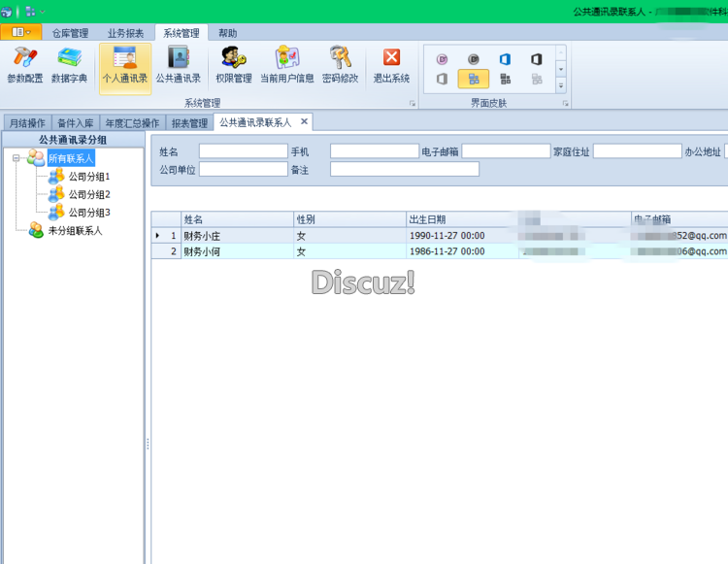The width and height of the screenshot is (728, 564).
Task: Open 数据字典 data dictionary
Action: tap(69, 65)
